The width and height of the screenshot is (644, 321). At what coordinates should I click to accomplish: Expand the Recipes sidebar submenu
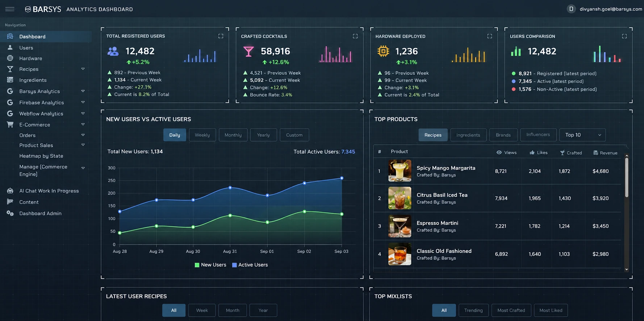point(83,69)
